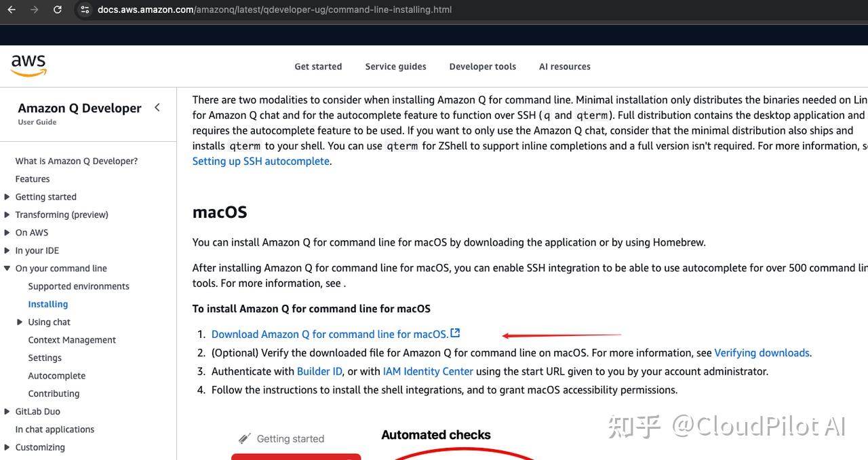Expand the Getting started tree item

[x=8, y=197]
